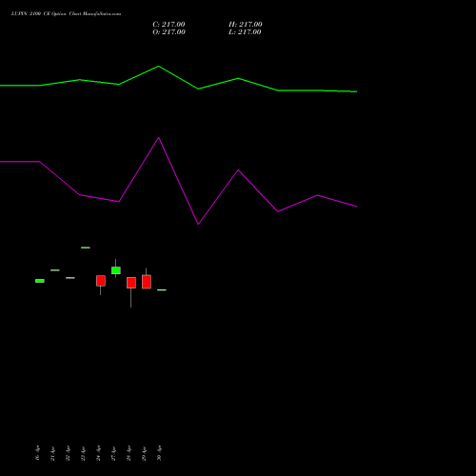Click the 'L: 217.00' low value
The height and width of the screenshot is (476, 476).
pyautogui.click(x=245, y=32)
